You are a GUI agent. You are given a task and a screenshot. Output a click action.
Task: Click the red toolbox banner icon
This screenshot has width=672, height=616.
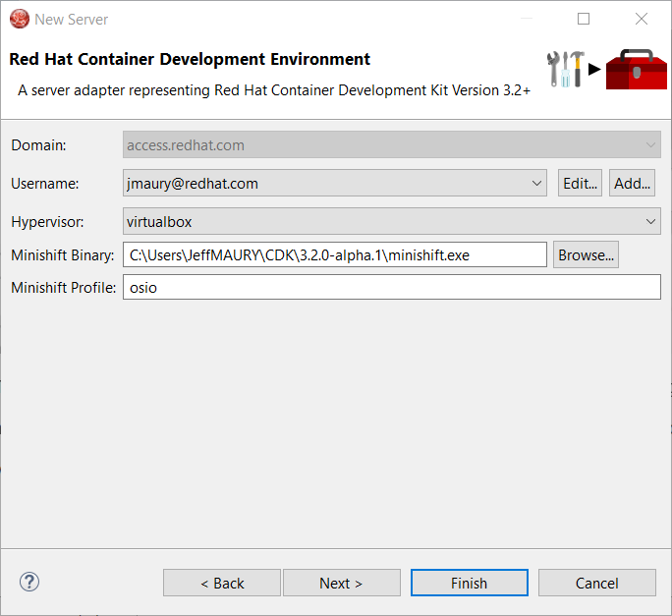(636, 68)
